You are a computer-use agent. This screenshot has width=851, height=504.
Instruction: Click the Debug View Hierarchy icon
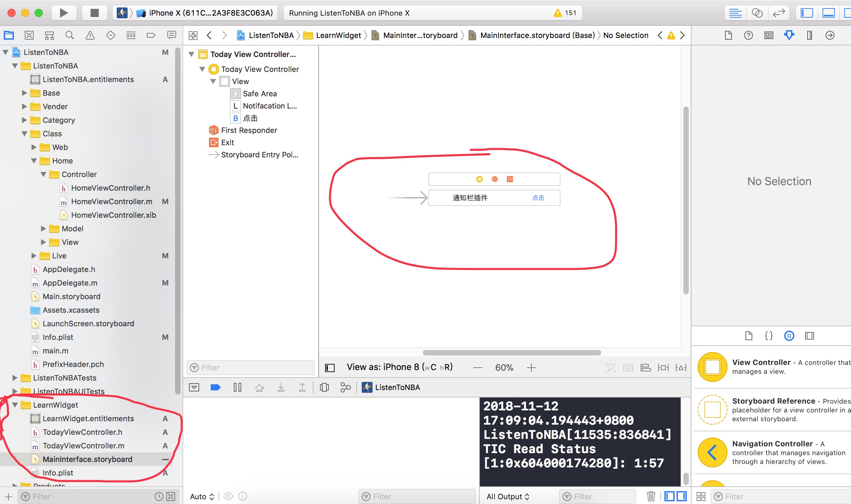(324, 387)
